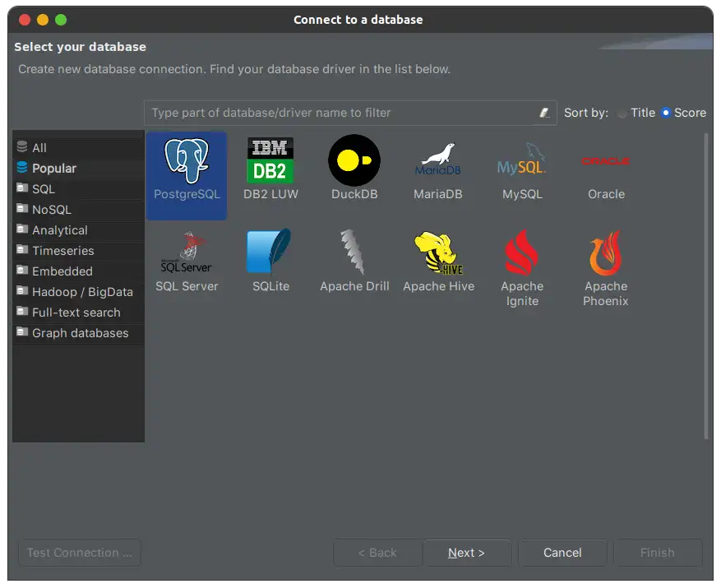Screen dimensions: 721x588
Task: Click the "DB2 LUW" label
Action: tap(270, 194)
